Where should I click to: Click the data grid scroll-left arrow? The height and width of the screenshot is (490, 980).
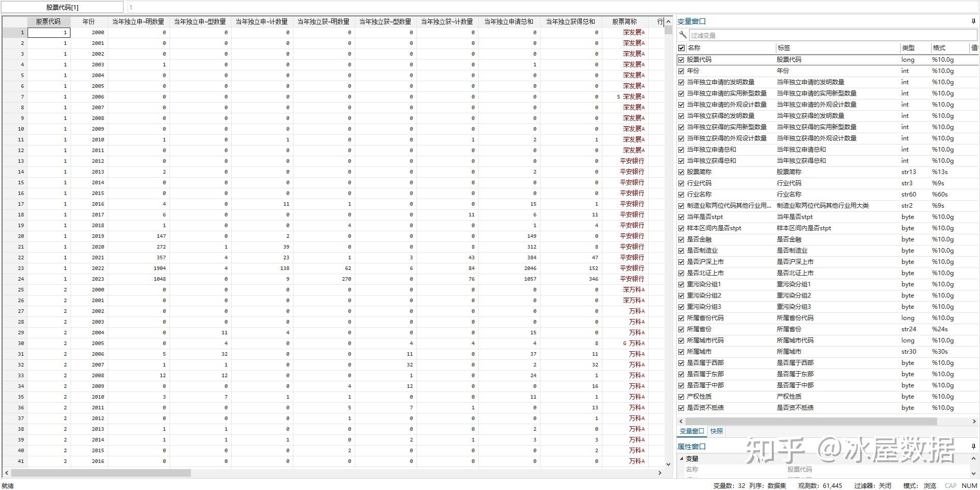[6, 473]
